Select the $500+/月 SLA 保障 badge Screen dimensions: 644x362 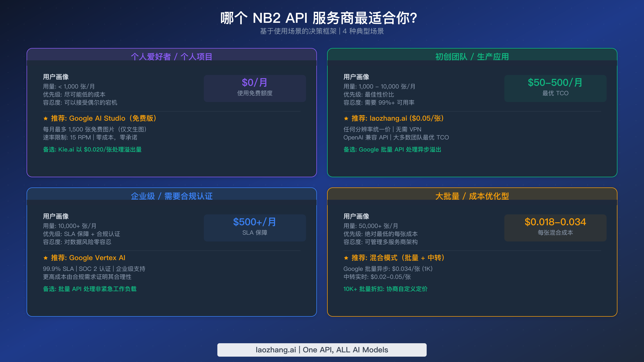click(x=255, y=227)
